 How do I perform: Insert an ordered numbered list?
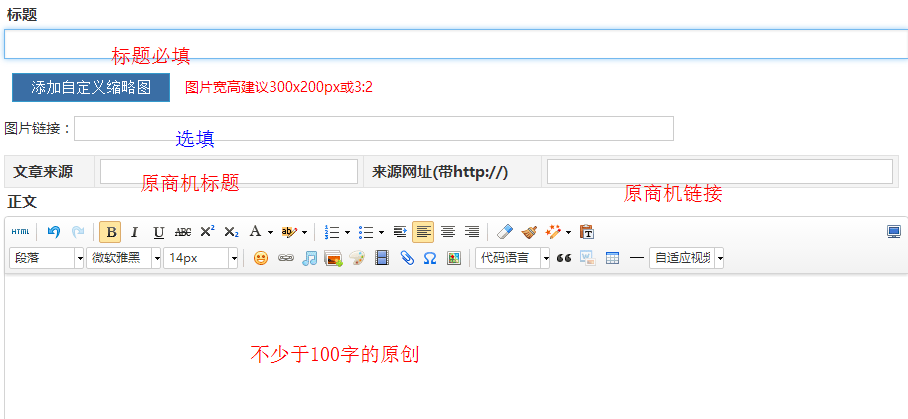332,232
